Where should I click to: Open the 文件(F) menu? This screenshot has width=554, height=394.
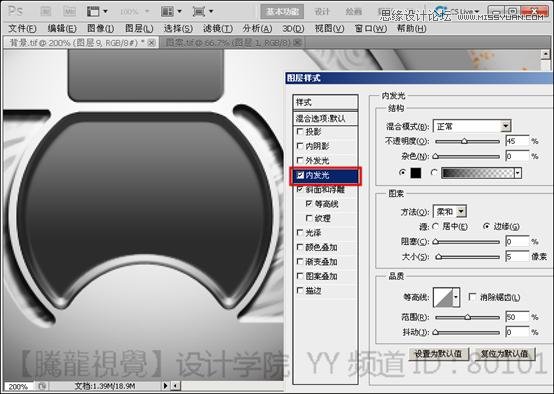tap(22, 28)
